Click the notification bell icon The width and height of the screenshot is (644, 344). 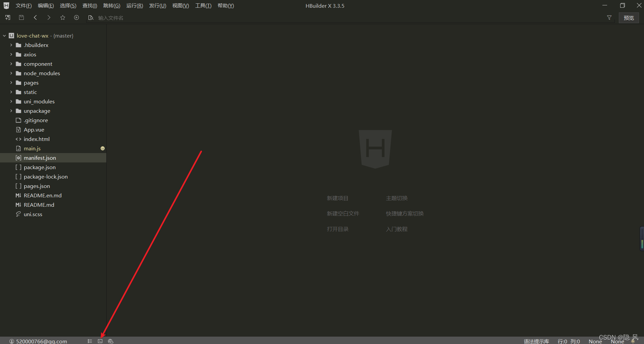coord(633,341)
